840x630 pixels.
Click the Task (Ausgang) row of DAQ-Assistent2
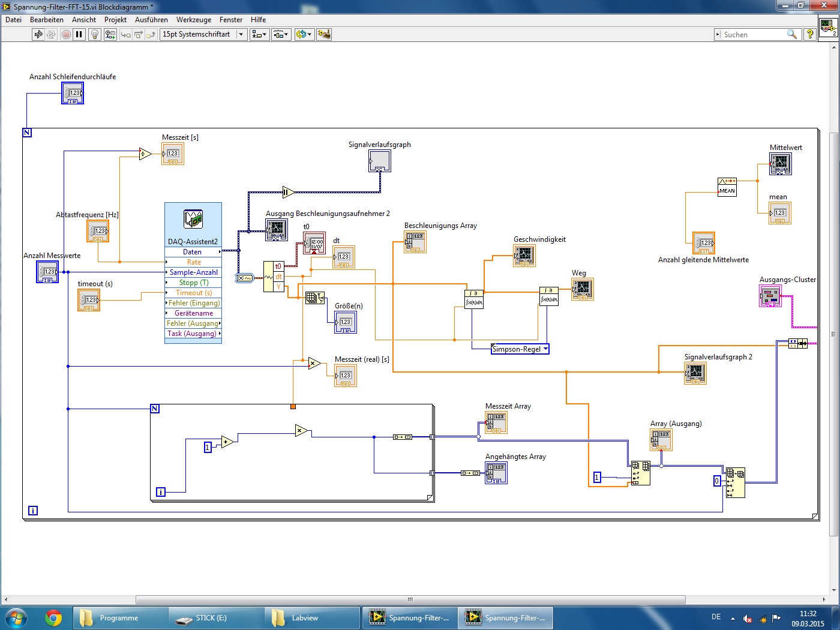point(193,334)
